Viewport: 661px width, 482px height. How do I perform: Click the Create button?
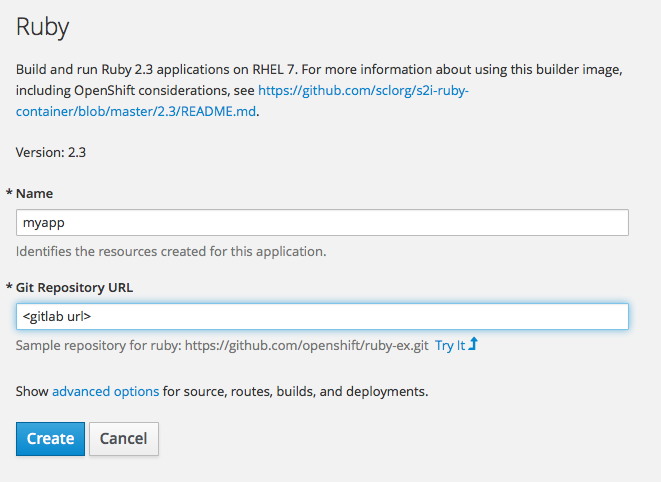[50, 438]
